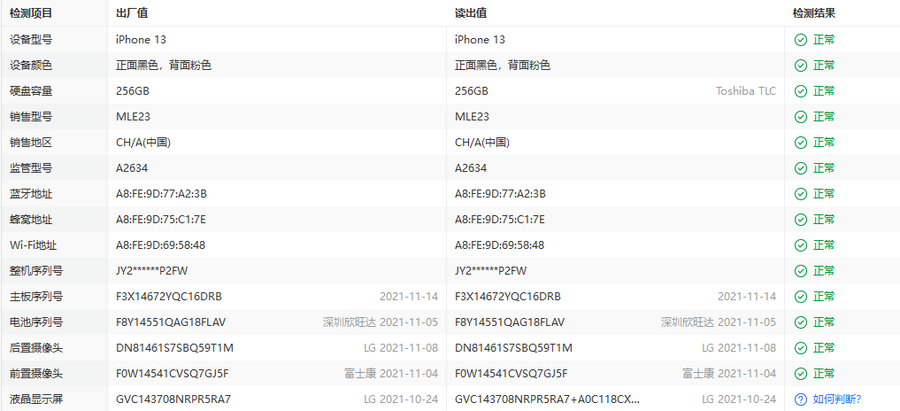Image resolution: width=900 pixels, height=411 pixels.
Task: Click factory LCD serial GVC143708NRPR5RA7
Action: tap(173, 399)
